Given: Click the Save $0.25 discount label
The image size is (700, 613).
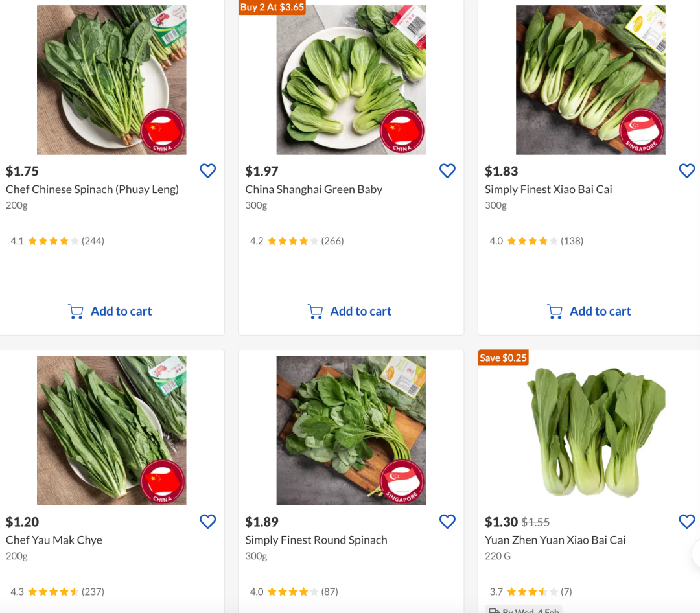Looking at the screenshot, I should click(x=503, y=358).
